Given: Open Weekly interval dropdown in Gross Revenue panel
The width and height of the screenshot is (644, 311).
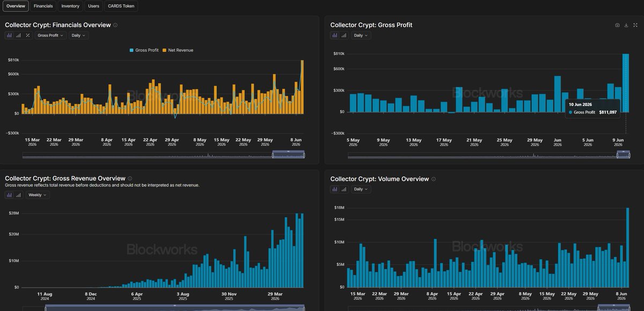Looking at the screenshot, I should tap(38, 195).
